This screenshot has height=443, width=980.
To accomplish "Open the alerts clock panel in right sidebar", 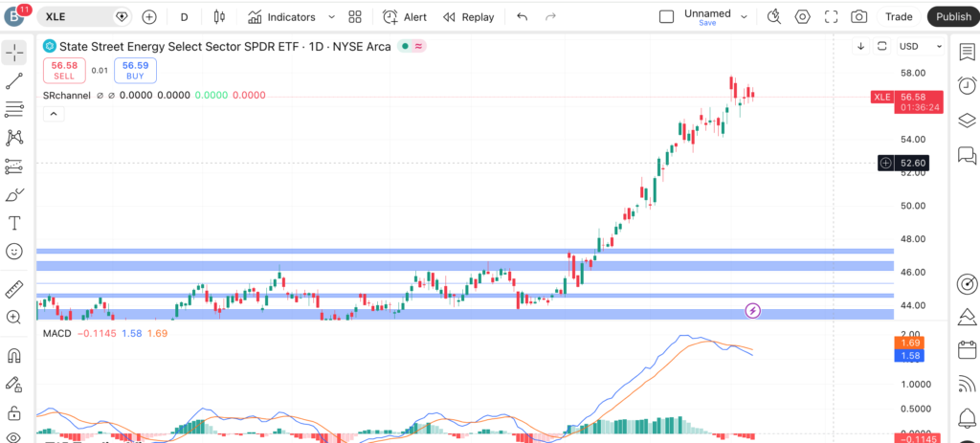I will click(x=967, y=85).
